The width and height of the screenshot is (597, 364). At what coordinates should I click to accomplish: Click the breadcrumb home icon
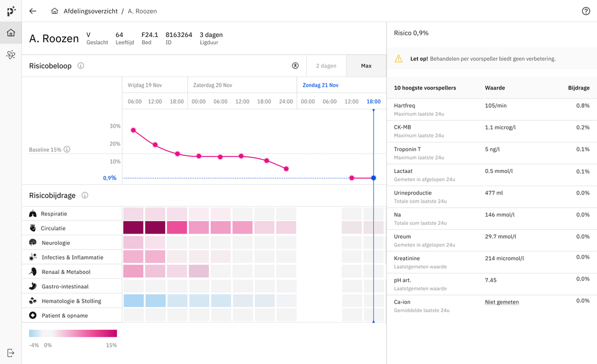point(54,11)
